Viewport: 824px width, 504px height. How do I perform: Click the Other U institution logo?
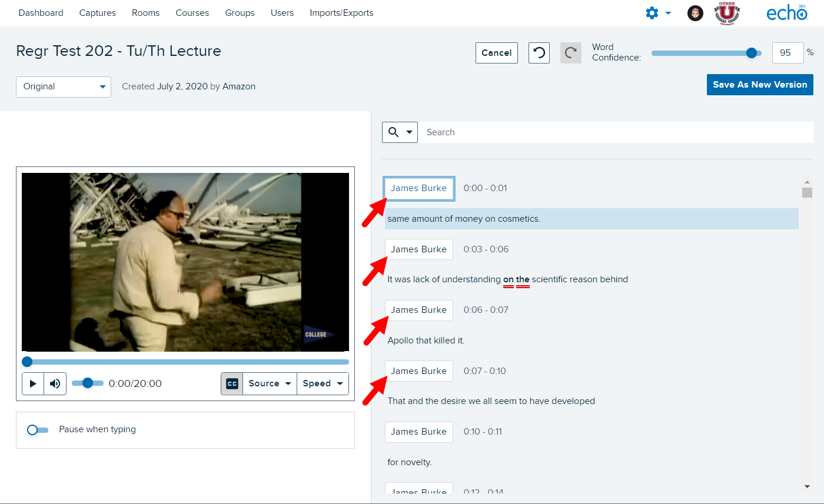click(727, 13)
